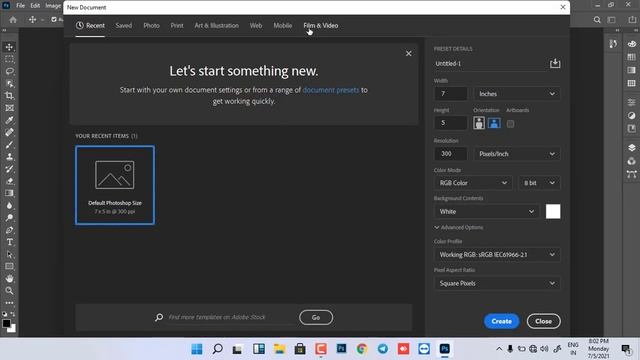Select the Rectangular Marquee tool
Viewport: 640px width, 360px height.
coord(9,59)
